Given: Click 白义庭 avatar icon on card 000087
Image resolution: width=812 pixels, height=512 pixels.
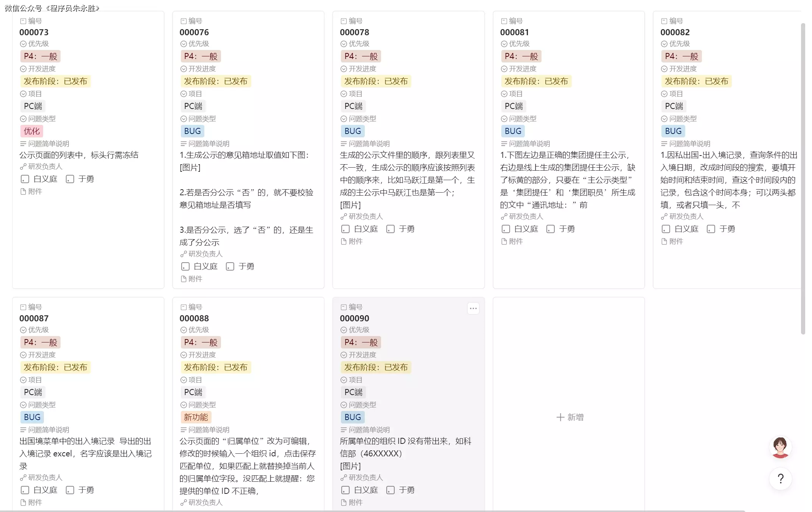Looking at the screenshot, I should (25, 490).
